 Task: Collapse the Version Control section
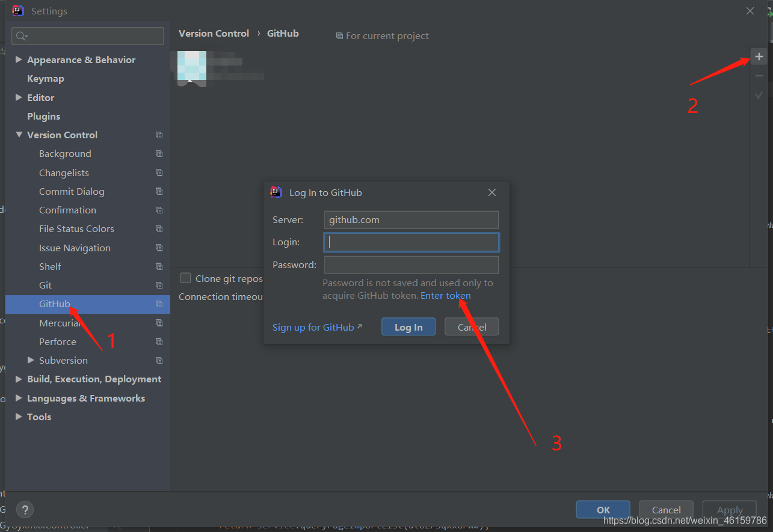pyautogui.click(x=19, y=135)
